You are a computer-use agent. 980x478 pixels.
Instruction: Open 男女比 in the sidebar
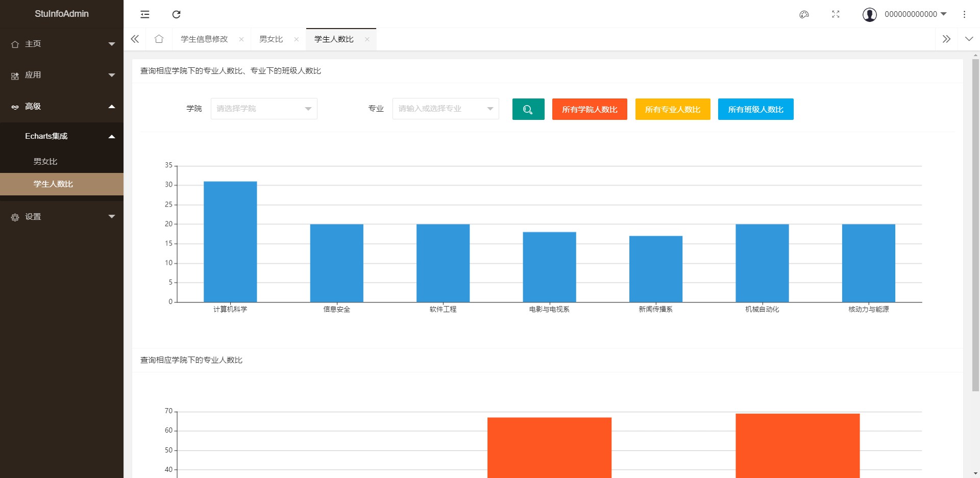click(62, 161)
